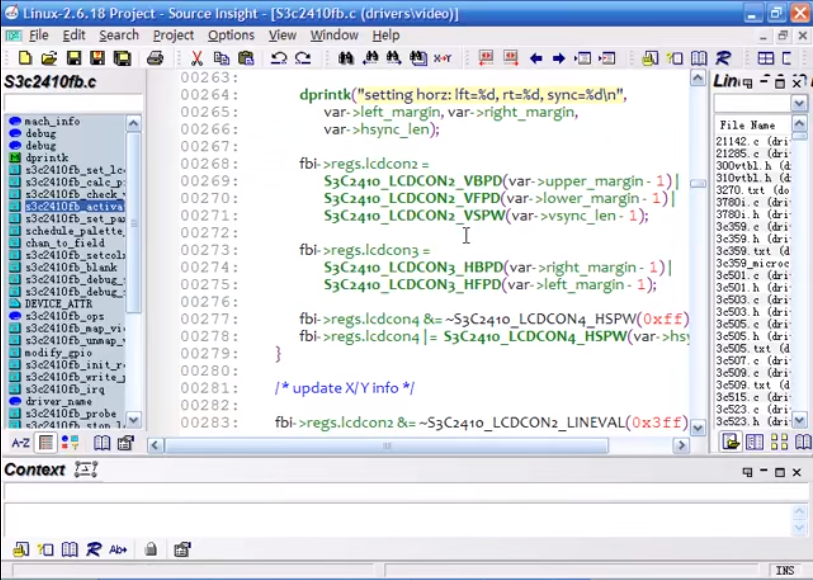The height and width of the screenshot is (580, 813).
Task: Click the Context window lock icon
Action: click(151, 549)
